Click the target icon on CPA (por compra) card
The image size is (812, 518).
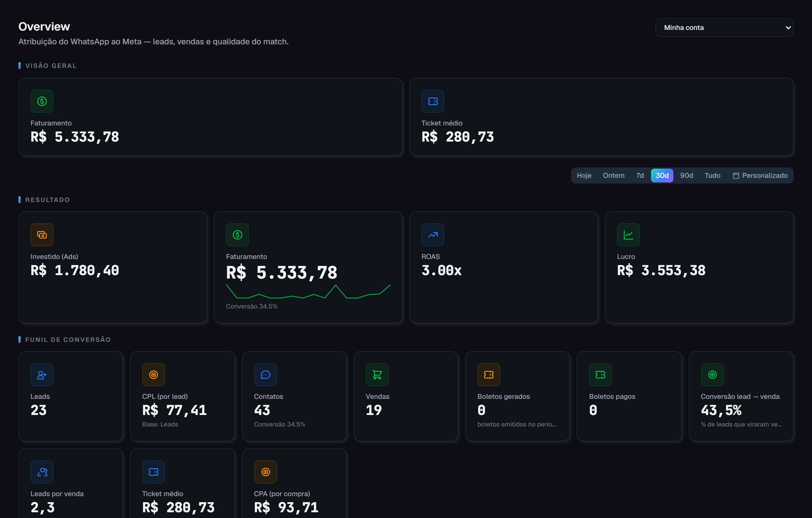(265, 472)
